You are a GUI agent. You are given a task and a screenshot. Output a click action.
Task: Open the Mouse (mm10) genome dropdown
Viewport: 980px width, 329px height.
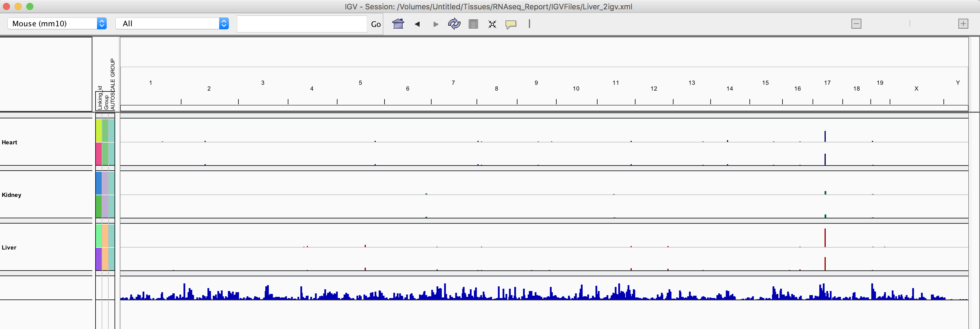tap(57, 24)
